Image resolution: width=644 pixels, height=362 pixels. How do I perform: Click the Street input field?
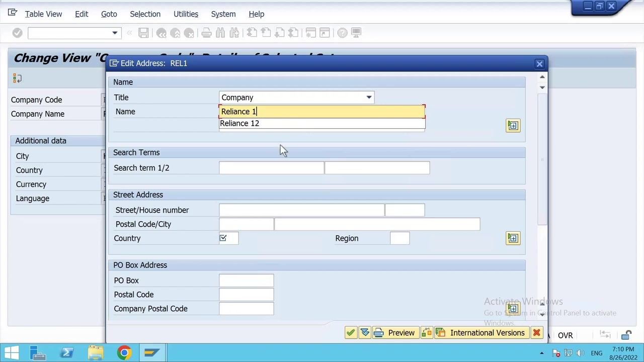[302, 210]
